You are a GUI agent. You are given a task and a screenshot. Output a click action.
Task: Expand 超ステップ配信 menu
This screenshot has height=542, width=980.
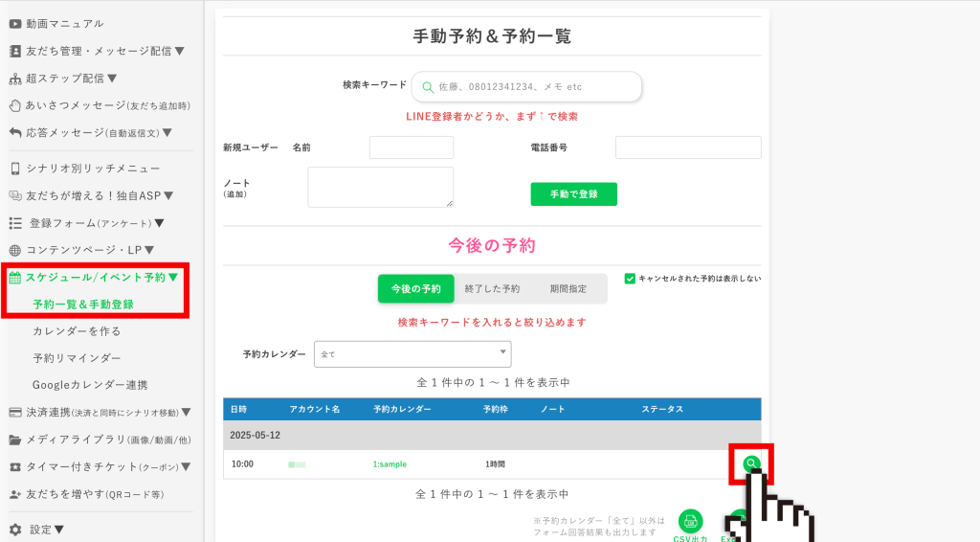[71, 79]
